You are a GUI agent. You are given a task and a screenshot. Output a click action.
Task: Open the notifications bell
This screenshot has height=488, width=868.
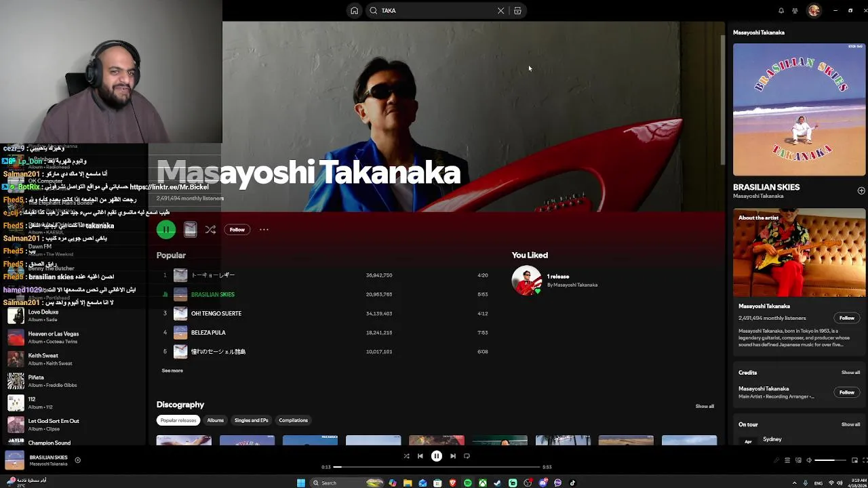(781, 11)
